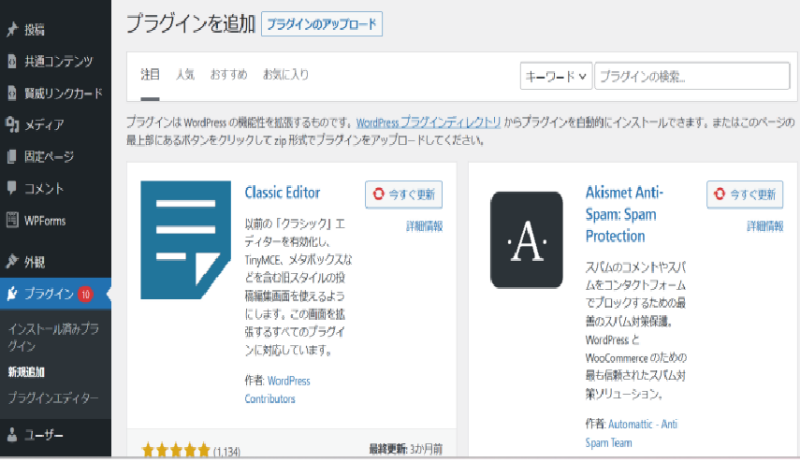Open the キーワード search type dropdown
Image resolution: width=800 pixels, height=462 pixels.
pos(556,76)
